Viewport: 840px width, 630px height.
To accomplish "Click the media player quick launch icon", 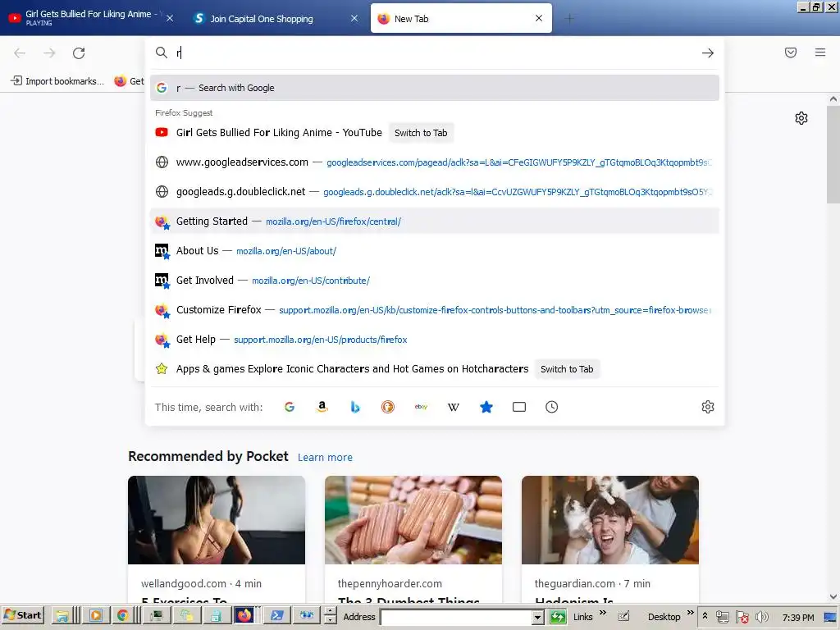I will coord(96,616).
